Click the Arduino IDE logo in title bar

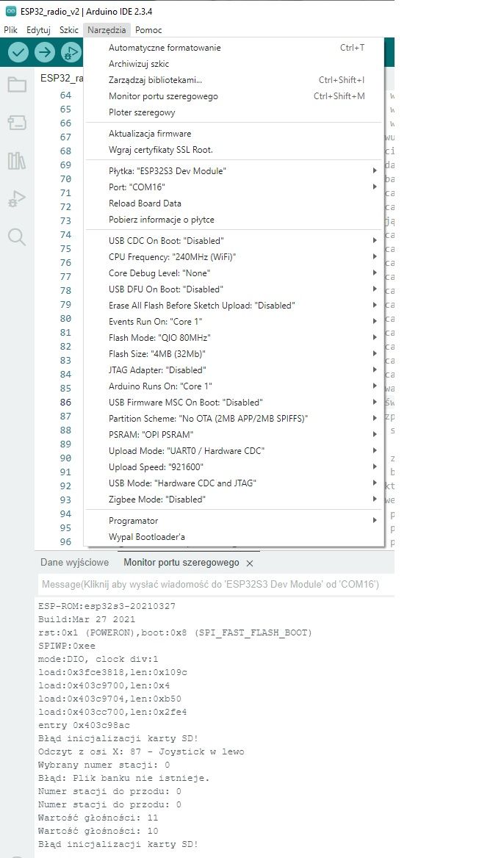10,11
